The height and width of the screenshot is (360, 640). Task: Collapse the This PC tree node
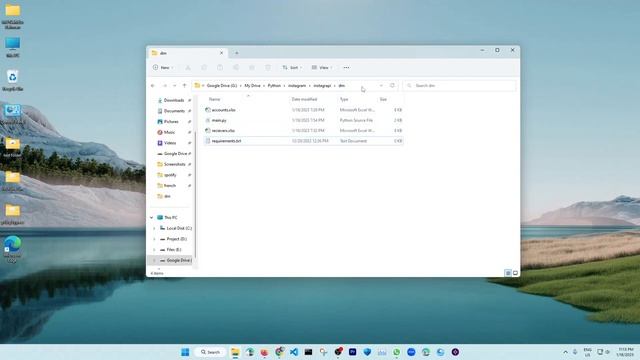pyautogui.click(x=151, y=218)
